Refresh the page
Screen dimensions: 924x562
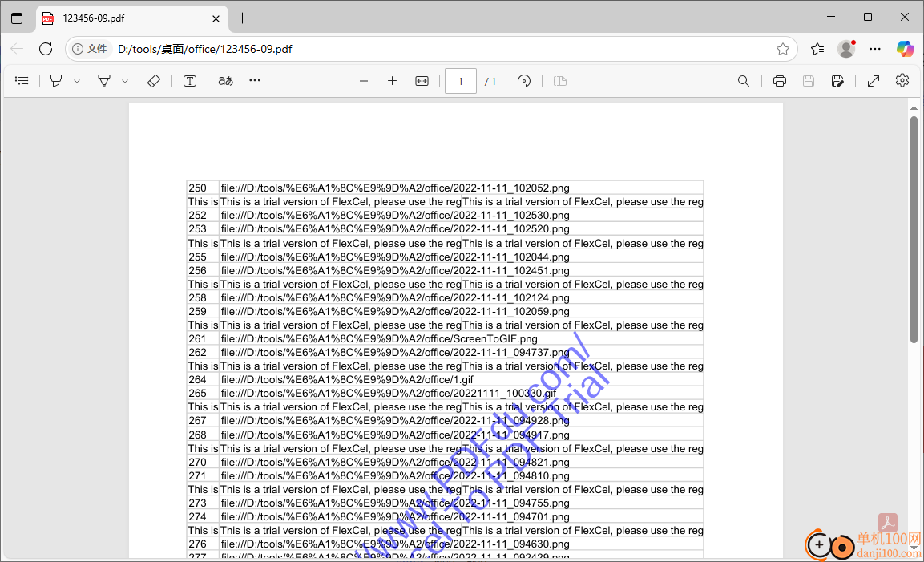point(46,49)
